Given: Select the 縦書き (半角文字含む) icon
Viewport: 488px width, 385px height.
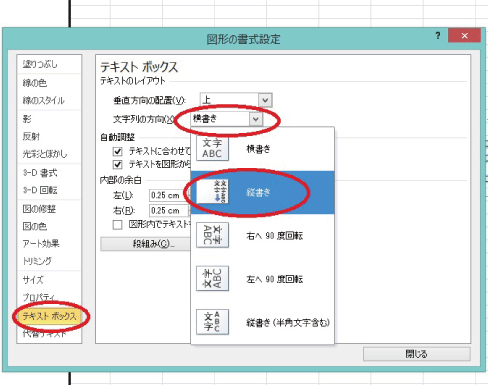Looking at the screenshot, I should (212, 322).
